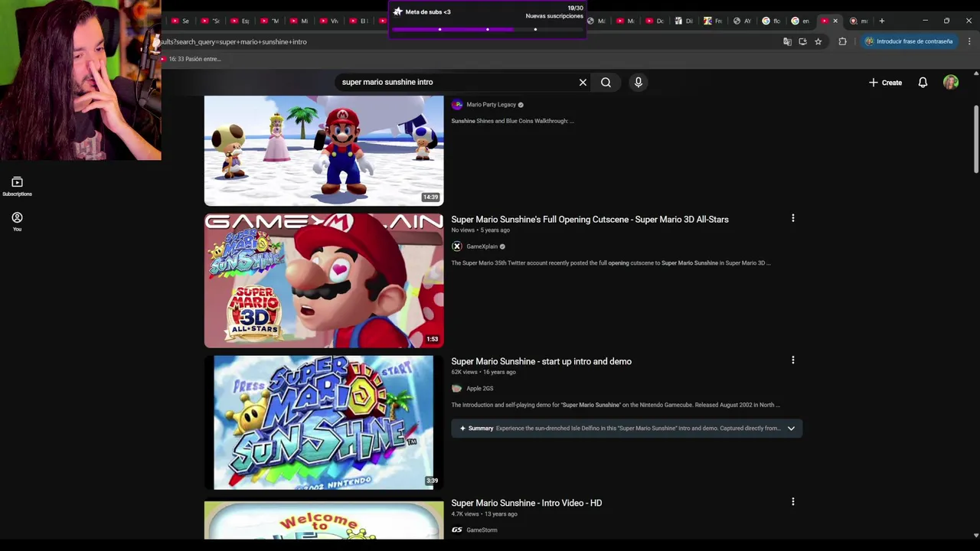
Task: Switch to the 'flo' Google tab
Action: point(771,21)
